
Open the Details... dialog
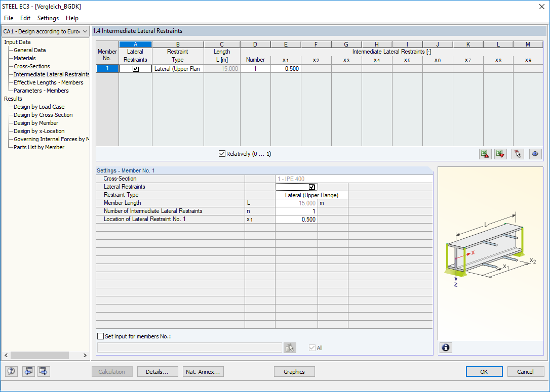157,372
